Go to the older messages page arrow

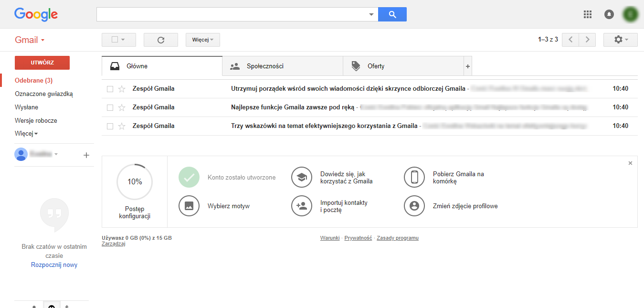(x=588, y=40)
